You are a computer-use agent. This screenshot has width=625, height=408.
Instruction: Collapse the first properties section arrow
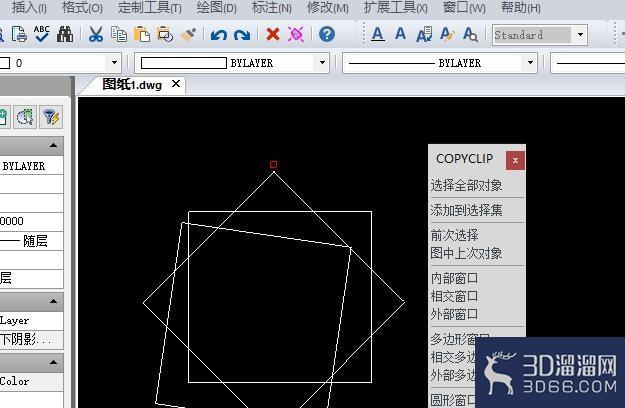click(54, 145)
